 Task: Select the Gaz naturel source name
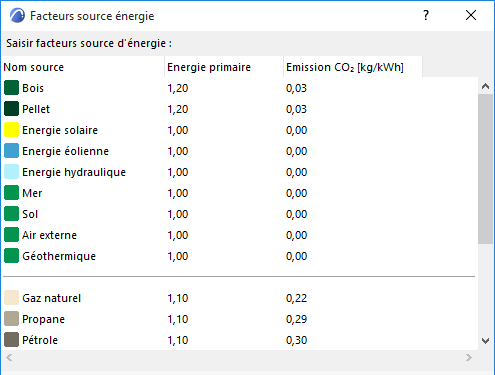(x=52, y=298)
